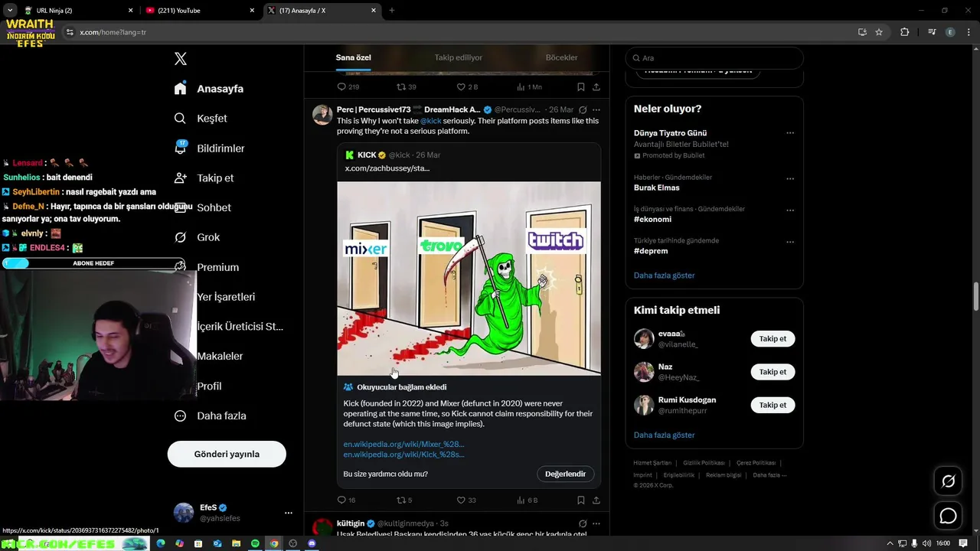Image resolution: width=980 pixels, height=551 pixels.
Task: Share Percussive173's post via share icon
Action: [x=596, y=500]
